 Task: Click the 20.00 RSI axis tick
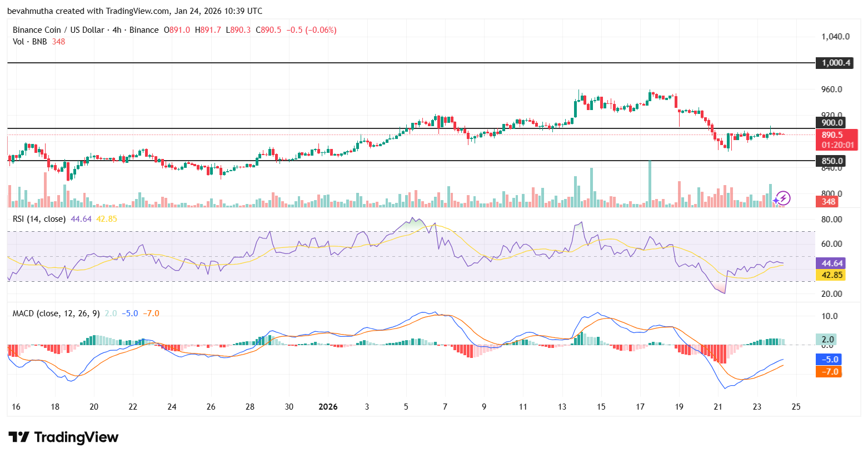pos(831,294)
